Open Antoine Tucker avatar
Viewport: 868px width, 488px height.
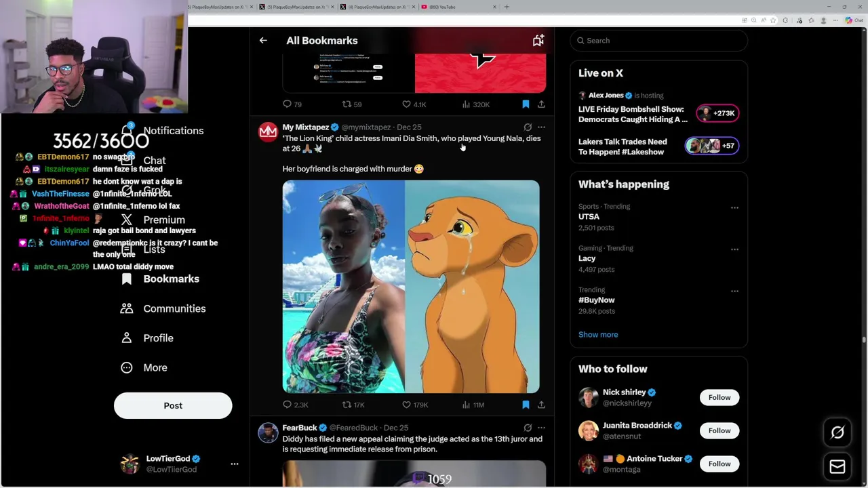point(589,464)
